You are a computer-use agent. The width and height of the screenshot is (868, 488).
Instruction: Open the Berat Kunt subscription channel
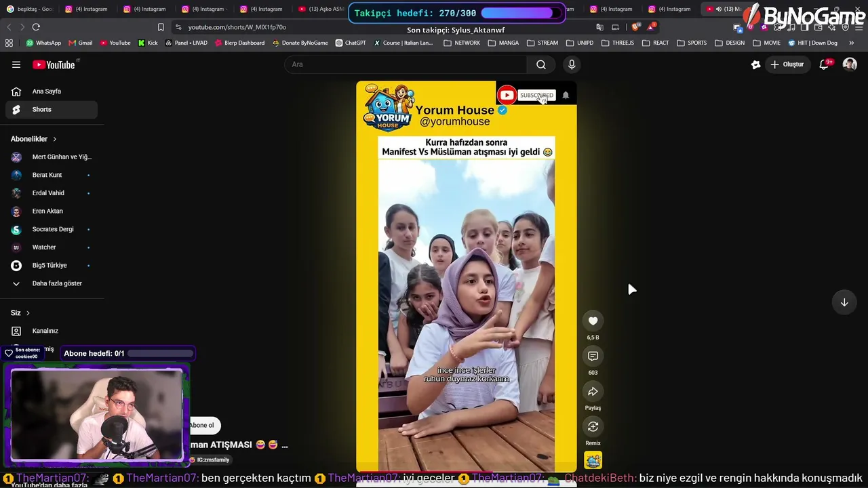pos(52,175)
